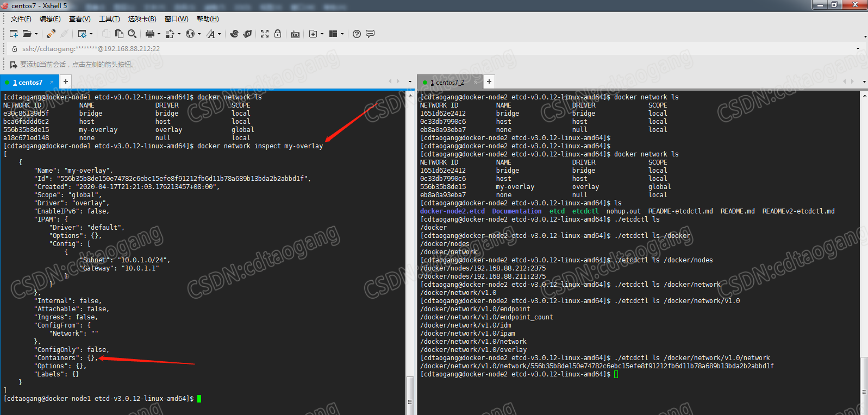This screenshot has height=415, width=868.
Task: Open the 选项卡(B) menu
Action: (142, 19)
